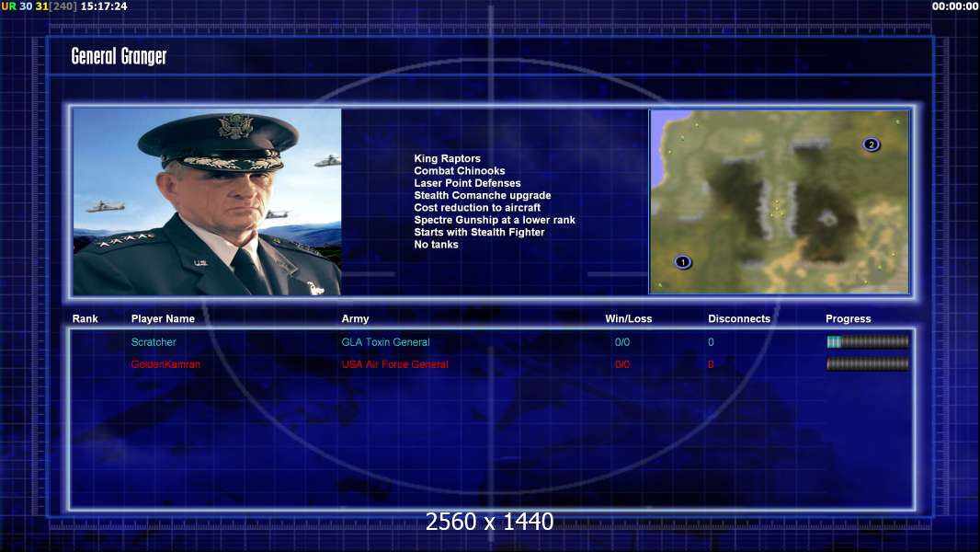This screenshot has width=980, height=552.
Task: Click GoldenKamran's loading progress bar
Action: point(868,363)
